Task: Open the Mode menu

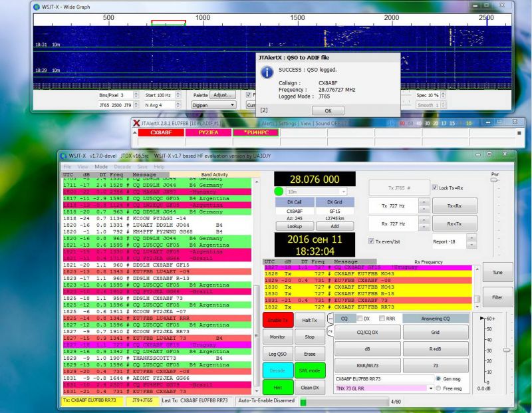Action: pos(101,167)
